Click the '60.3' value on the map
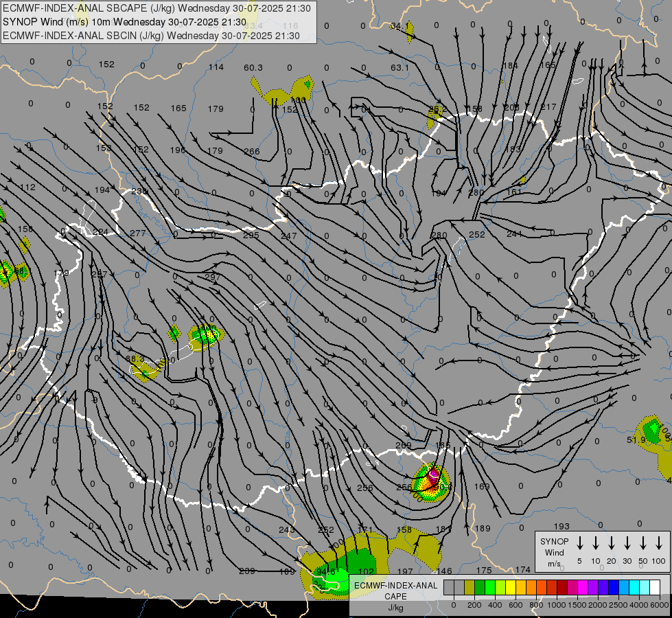Screen dimensions: 672x618 (x=253, y=68)
